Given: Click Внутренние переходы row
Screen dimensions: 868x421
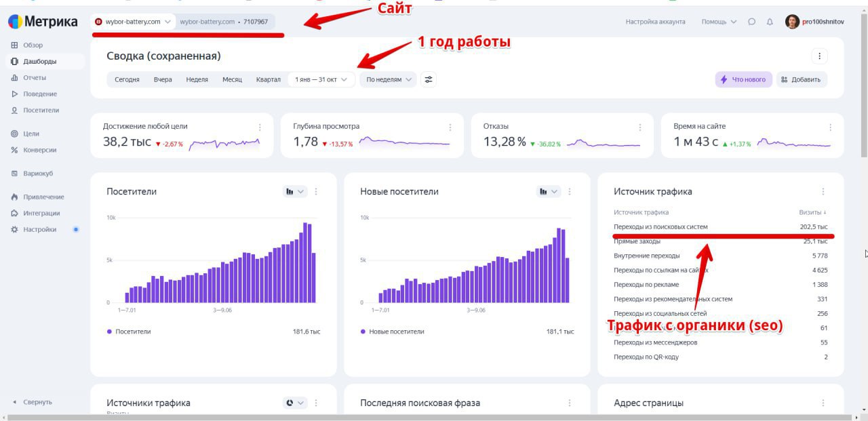Looking at the screenshot, I should click(720, 256).
